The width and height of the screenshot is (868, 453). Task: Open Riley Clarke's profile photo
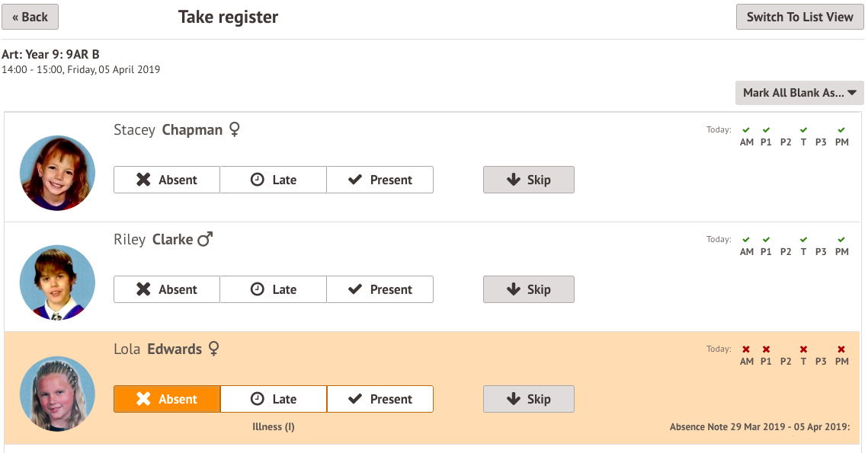(57, 282)
